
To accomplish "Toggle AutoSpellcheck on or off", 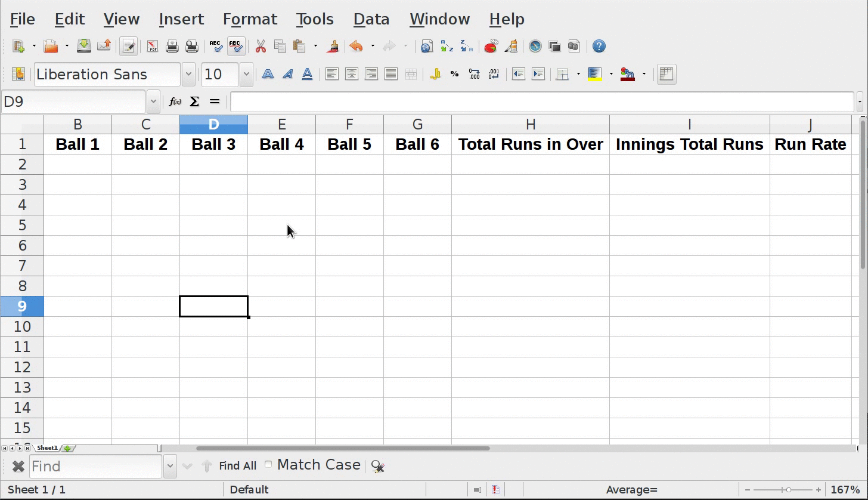I will click(x=235, y=47).
